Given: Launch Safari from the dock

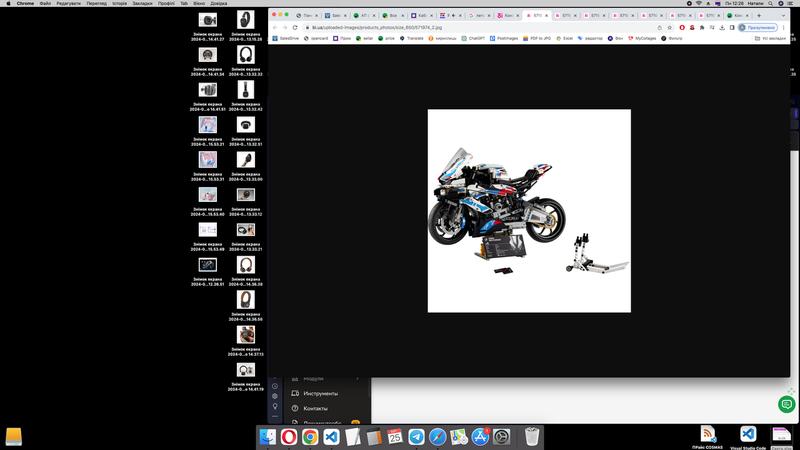Looking at the screenshot, I should coord(438,437).
